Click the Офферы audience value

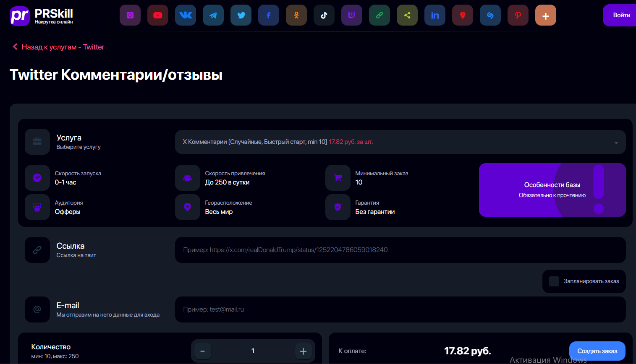(x=68, y=212)
